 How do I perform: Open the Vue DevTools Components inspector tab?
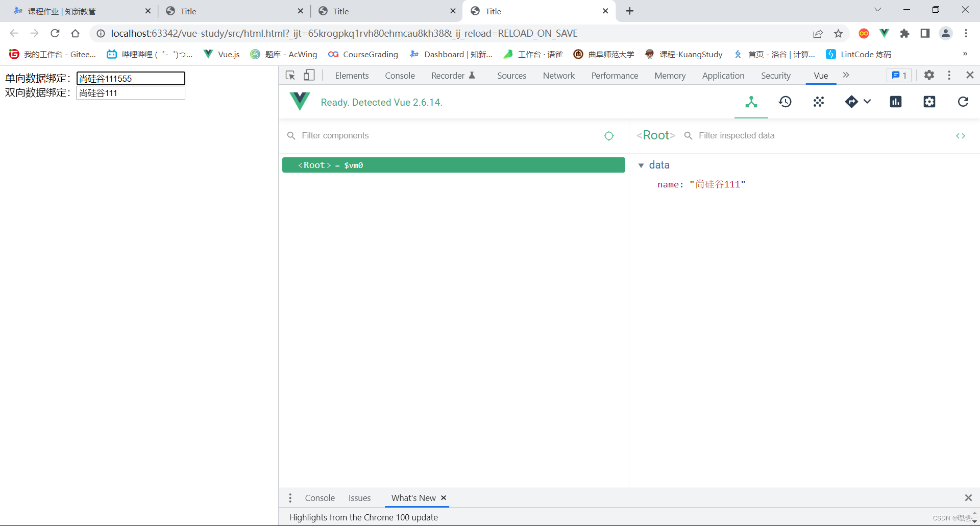tap(751, 102)
